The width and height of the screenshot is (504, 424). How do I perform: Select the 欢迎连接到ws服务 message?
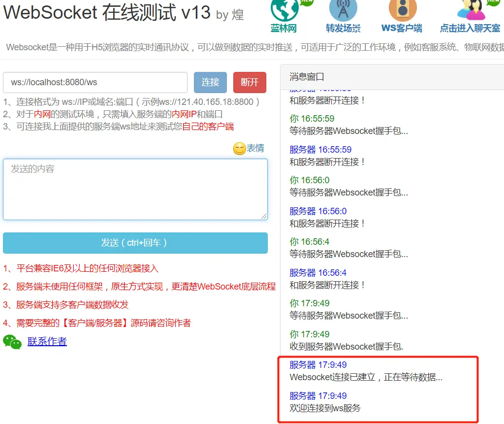(325, 408)
